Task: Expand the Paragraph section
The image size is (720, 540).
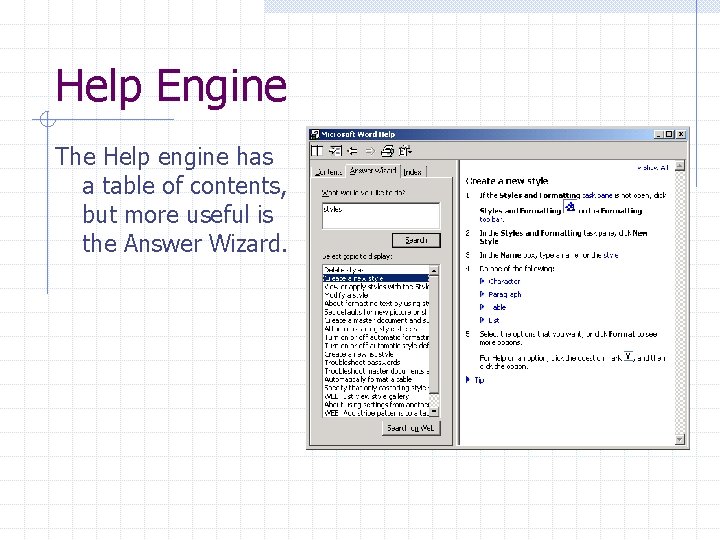Action: pyautogui.click(x=501, y=294)
